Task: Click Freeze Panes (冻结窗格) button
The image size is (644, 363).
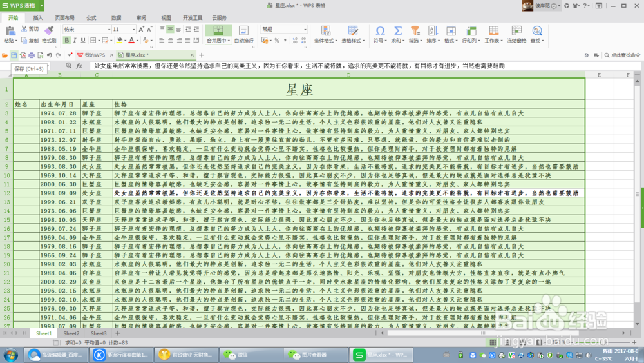Action: 516,34
